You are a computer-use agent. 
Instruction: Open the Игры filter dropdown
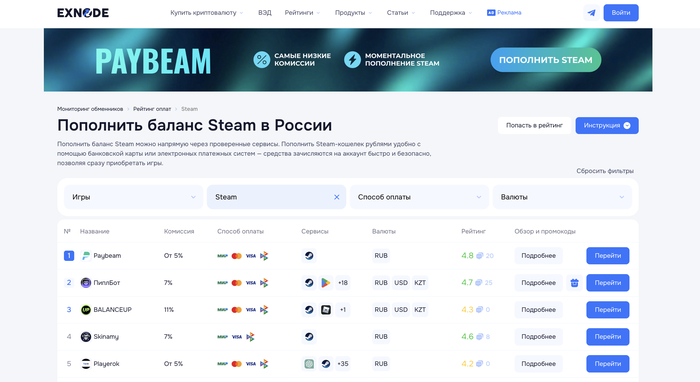pos(133,197)
